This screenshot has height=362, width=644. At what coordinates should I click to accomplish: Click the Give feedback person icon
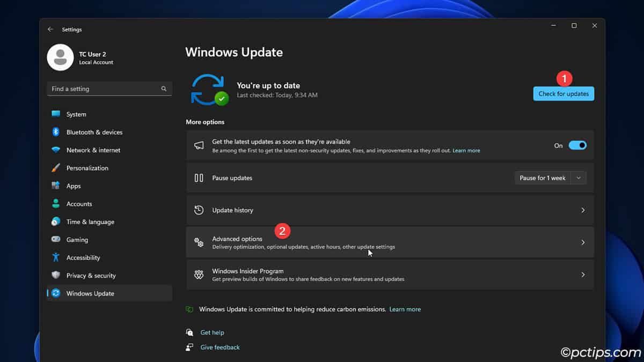(x=189, y=347)
